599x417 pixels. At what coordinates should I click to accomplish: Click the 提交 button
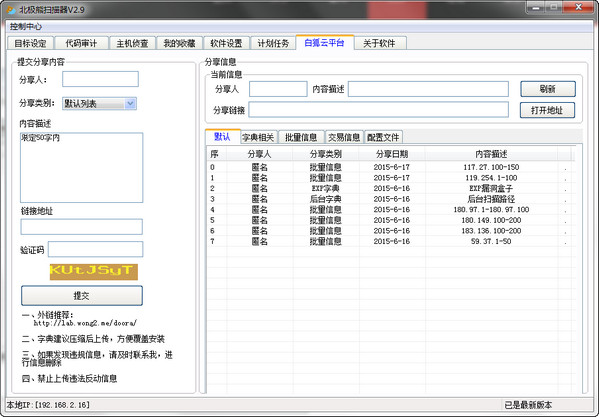click(x=82, y=296)
